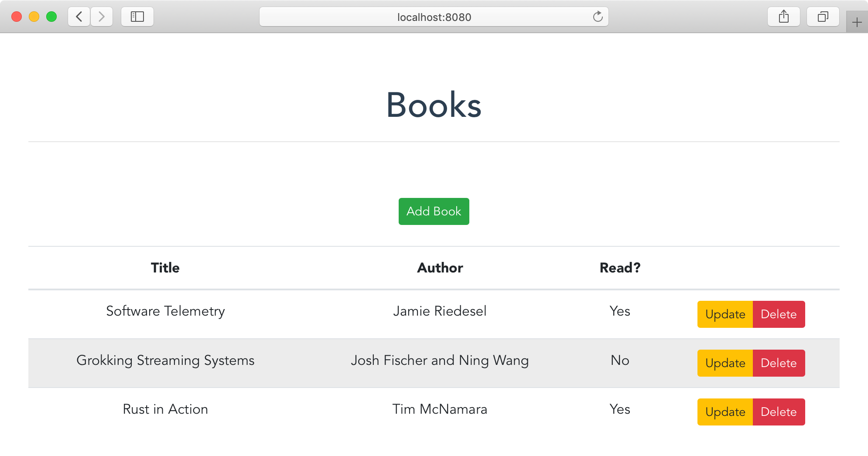Click the Read? column header
Screen dimensions: 868x456
tap(620, 268)
